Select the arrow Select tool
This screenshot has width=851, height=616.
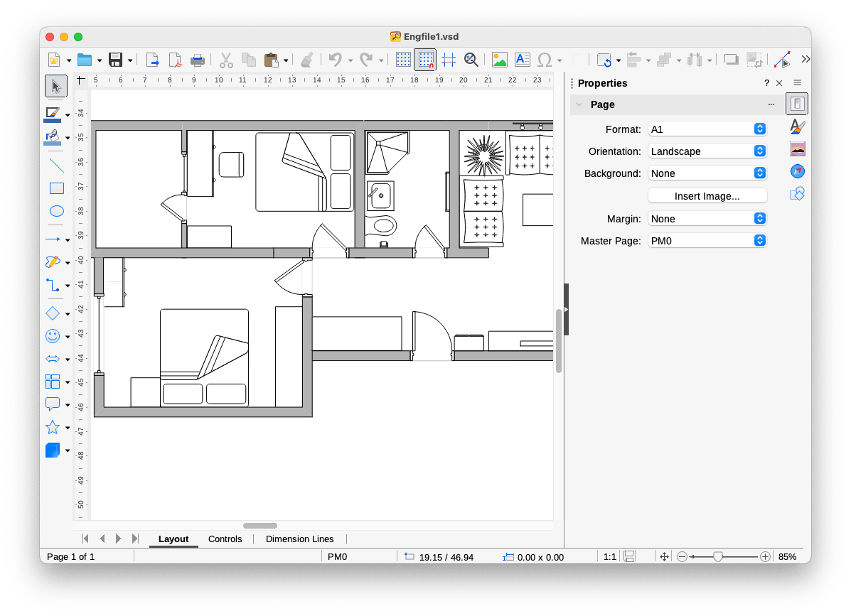coord(56,86)
